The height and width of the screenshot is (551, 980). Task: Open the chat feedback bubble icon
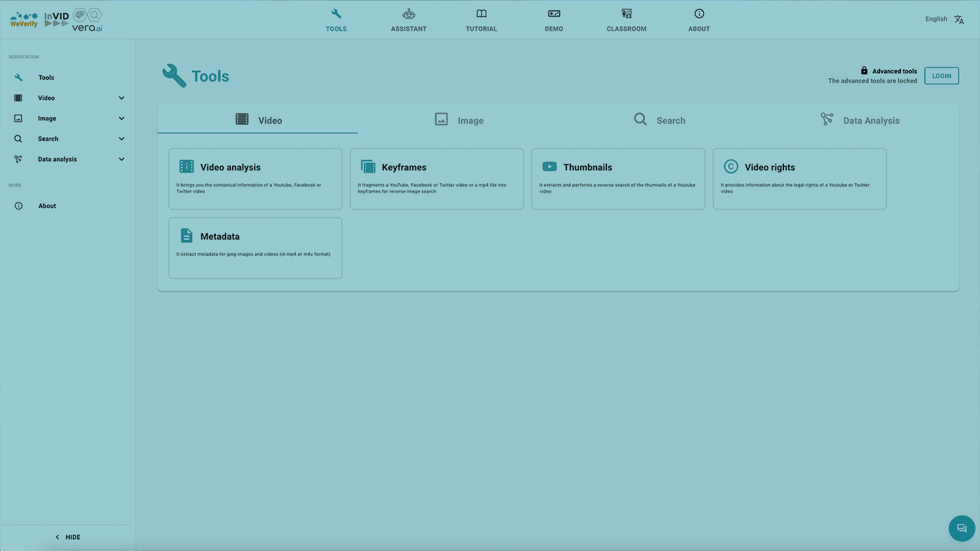(961, 528)
